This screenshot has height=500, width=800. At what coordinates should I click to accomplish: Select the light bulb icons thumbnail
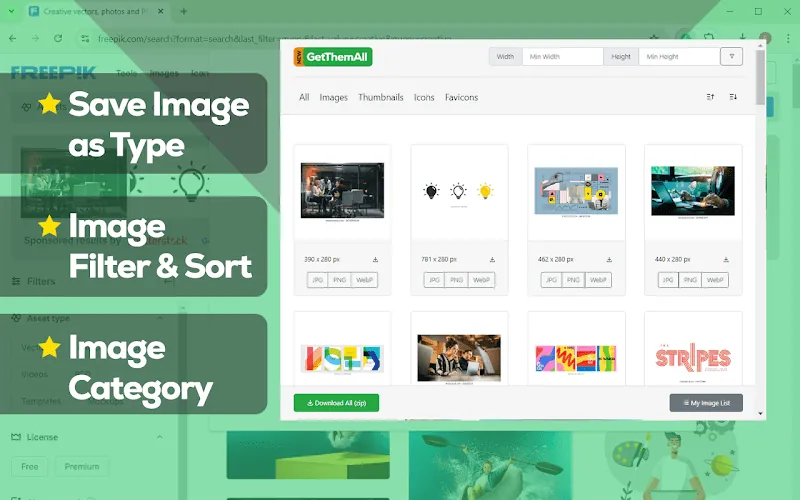(x=459, y=191)
